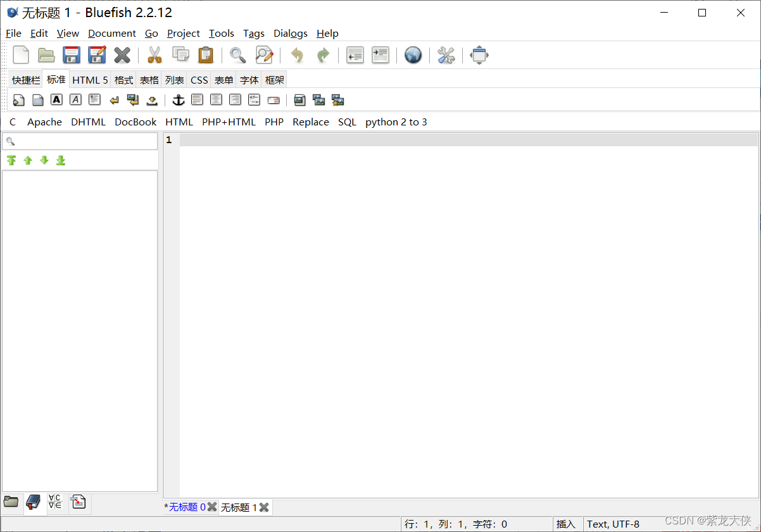
Task: Open the DocBook snippets menu
Action: pyautogui.click(x=135, y=122)
